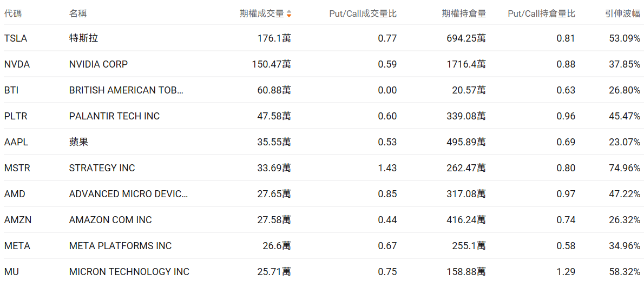Click the 特斯拉 stock name
The image size is (644, 281).
click(x=83, y=38)
